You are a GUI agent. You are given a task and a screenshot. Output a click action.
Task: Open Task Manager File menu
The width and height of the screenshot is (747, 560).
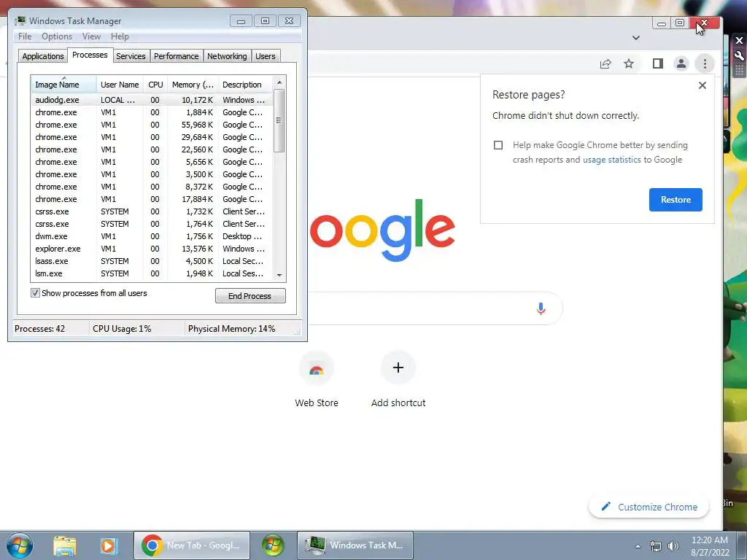coord(25,36)
